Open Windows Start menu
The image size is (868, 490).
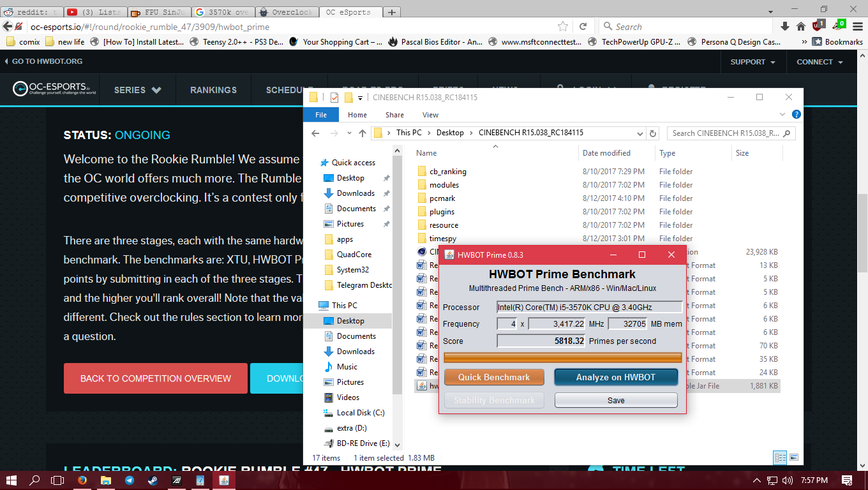[11, 480]
